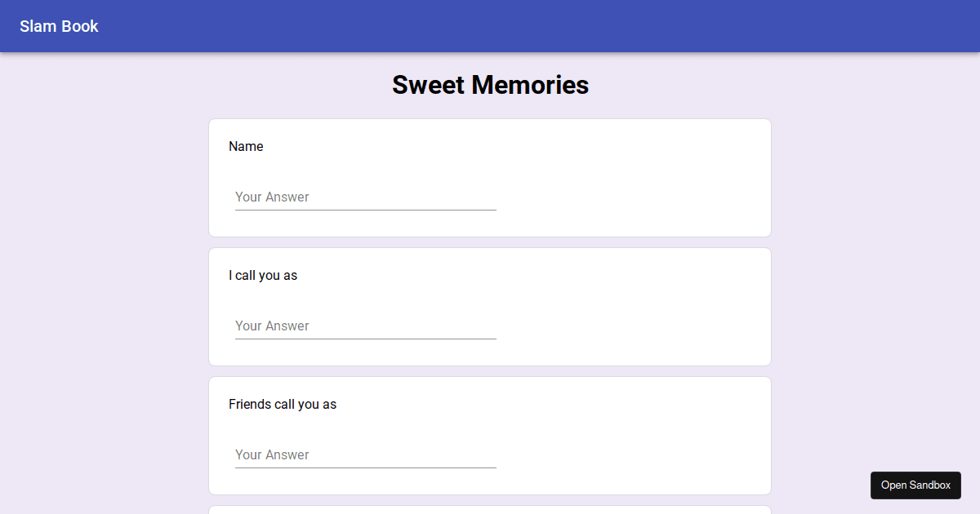Click the partially visible card at page bottom
980x514 pixels.
[490, 511]
